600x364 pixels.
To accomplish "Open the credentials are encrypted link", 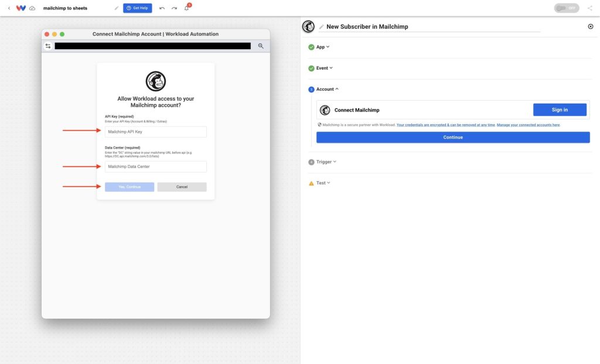I will tap(446, 125).
